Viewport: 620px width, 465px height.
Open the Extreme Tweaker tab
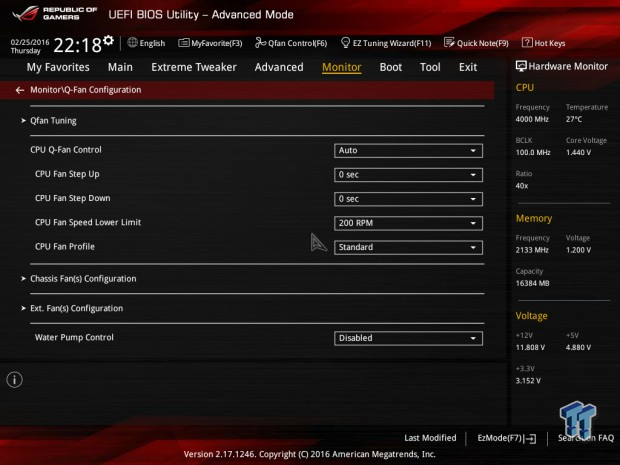pos(194,67)
